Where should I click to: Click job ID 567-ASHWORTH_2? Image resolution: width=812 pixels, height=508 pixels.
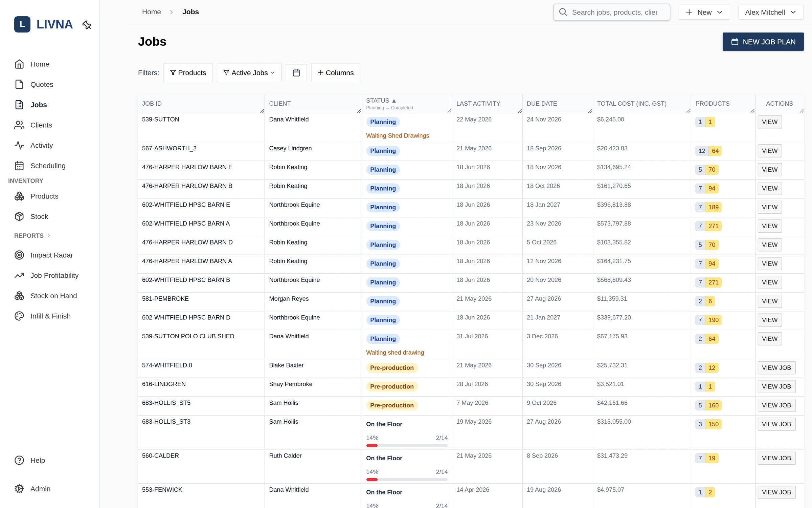(169, 148)
